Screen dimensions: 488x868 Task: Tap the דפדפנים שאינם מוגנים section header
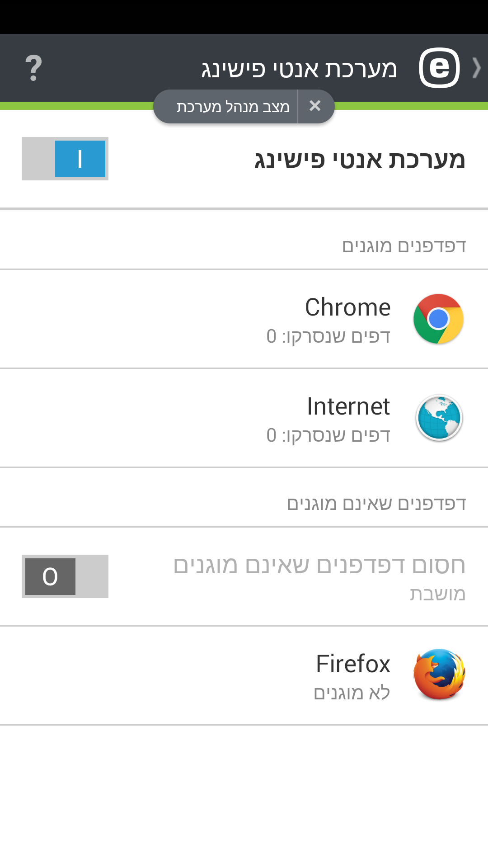point(376,504)
